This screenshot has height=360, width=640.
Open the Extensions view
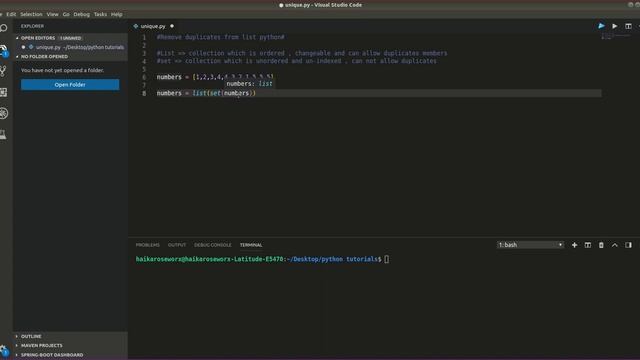click(4, 92)
